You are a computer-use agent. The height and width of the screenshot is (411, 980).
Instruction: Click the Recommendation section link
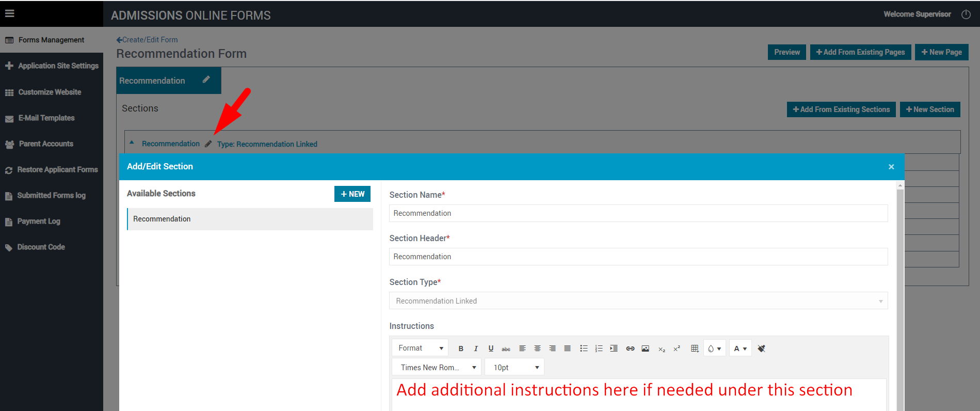[171, 144]
